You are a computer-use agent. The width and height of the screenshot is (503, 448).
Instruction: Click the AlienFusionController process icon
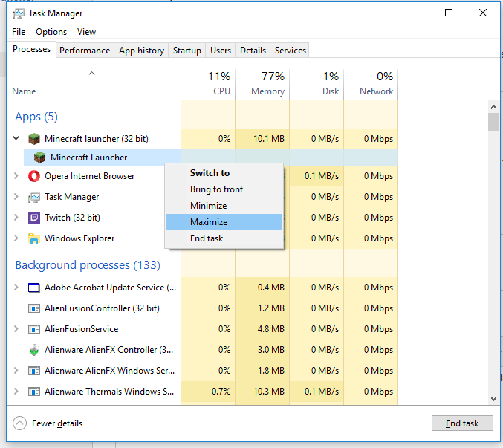click(34, 308)
